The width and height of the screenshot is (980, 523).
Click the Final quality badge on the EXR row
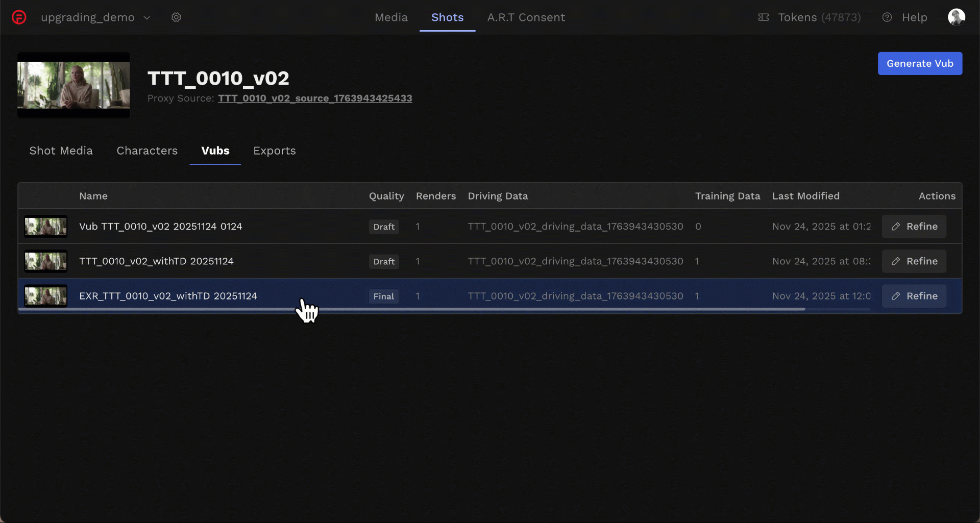pos(383,296)
